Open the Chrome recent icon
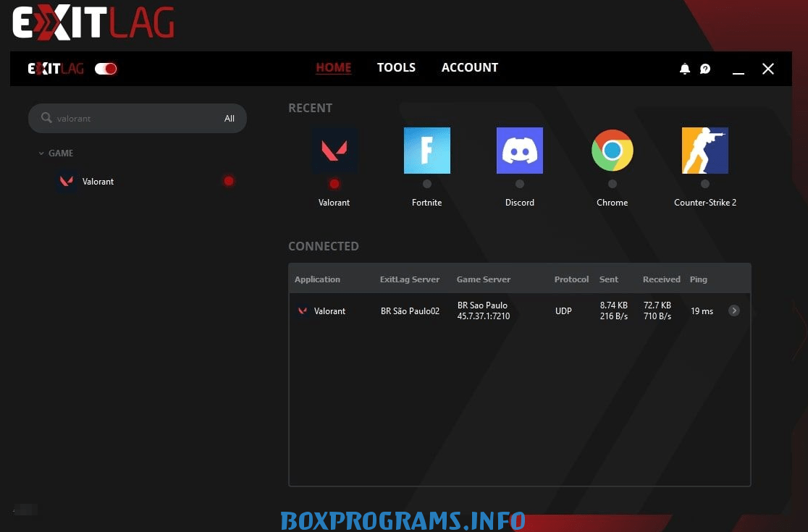Viewport: 808px width, 532px height. pyautogui.click(x=613, y=151)
